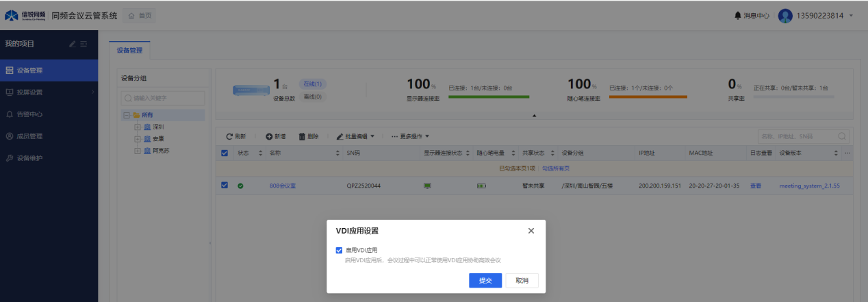Viewport: 868px width, 302px height.
Task: Click the magnifier icon in device search box
Action: click(843, 136)
